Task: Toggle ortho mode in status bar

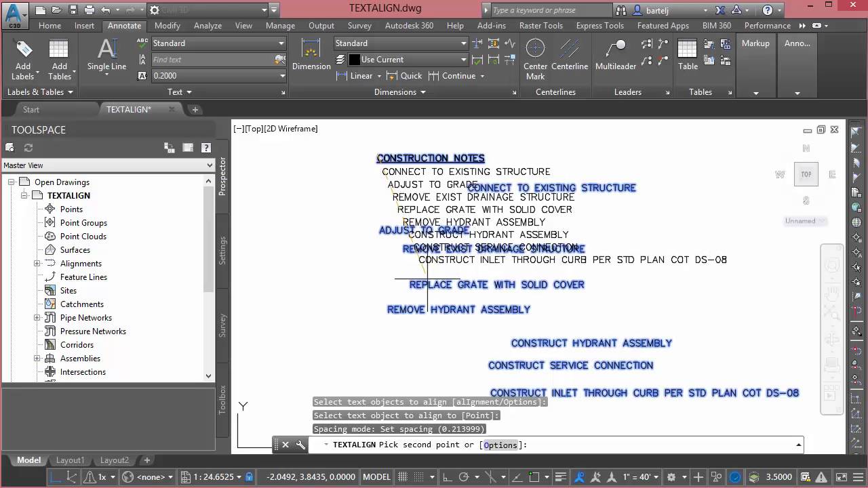Action: click(x=446, y=477)
